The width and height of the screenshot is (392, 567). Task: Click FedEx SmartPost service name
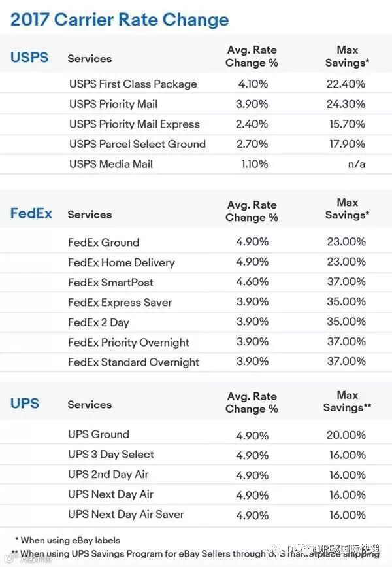coord(110,283)
